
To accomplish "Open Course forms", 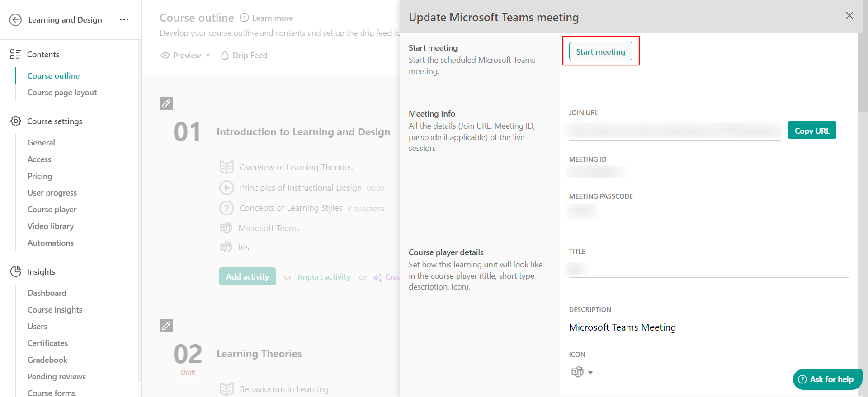I will (x=52, y=393).
